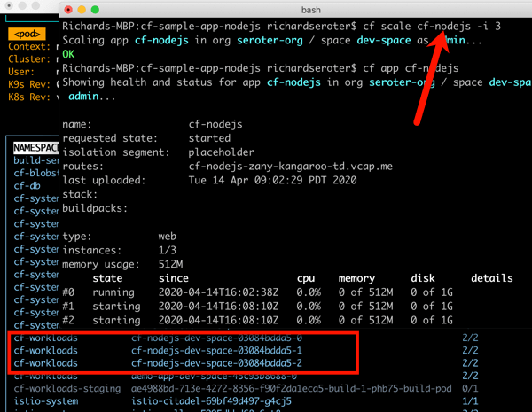
Task: Select pod cf-nodejs-dev-space-03084bdda5-2
Action: point(216,363)
